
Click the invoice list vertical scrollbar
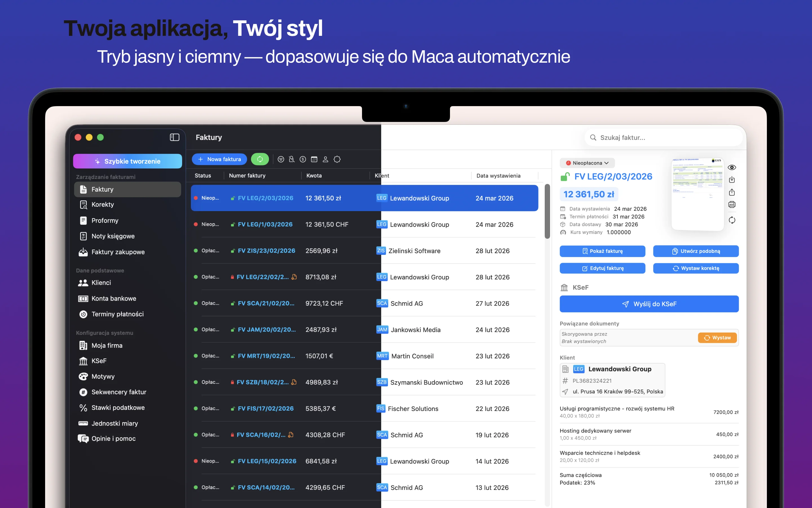(x=547, y=211)
